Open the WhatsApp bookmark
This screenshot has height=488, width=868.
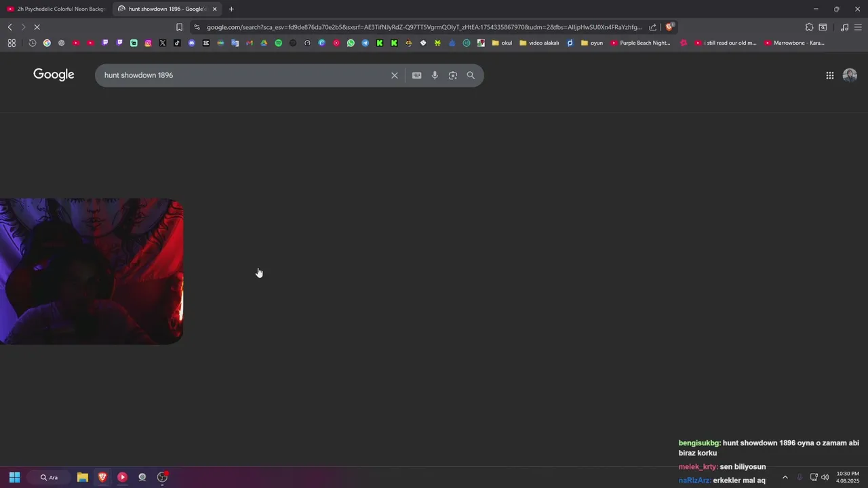coord(351,43)
